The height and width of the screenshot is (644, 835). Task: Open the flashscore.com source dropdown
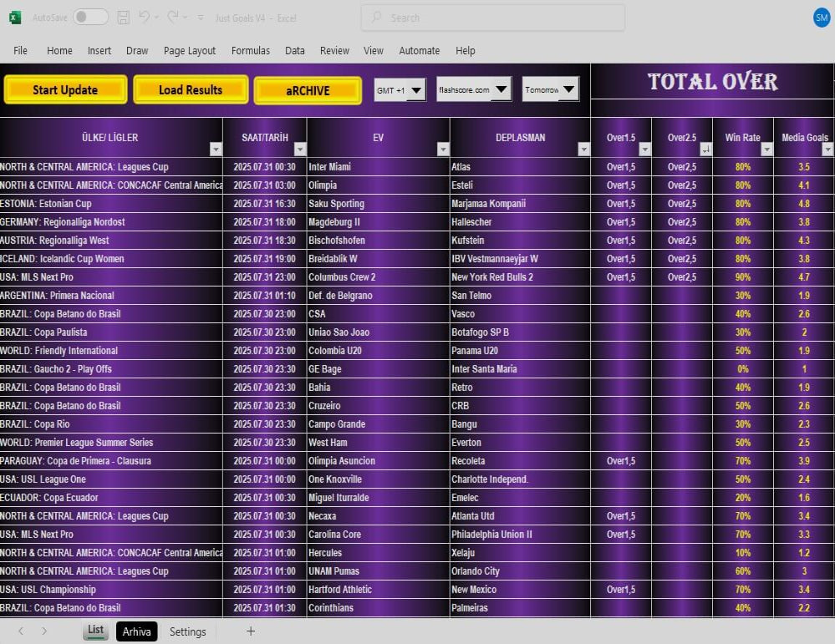(x=502, y=89)
